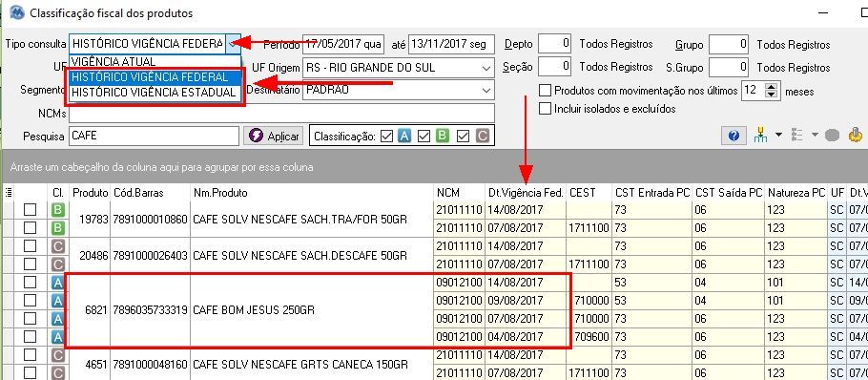868x380 pixels.
Task: Open the blue help question-mark icon
Action: (734, 136)
